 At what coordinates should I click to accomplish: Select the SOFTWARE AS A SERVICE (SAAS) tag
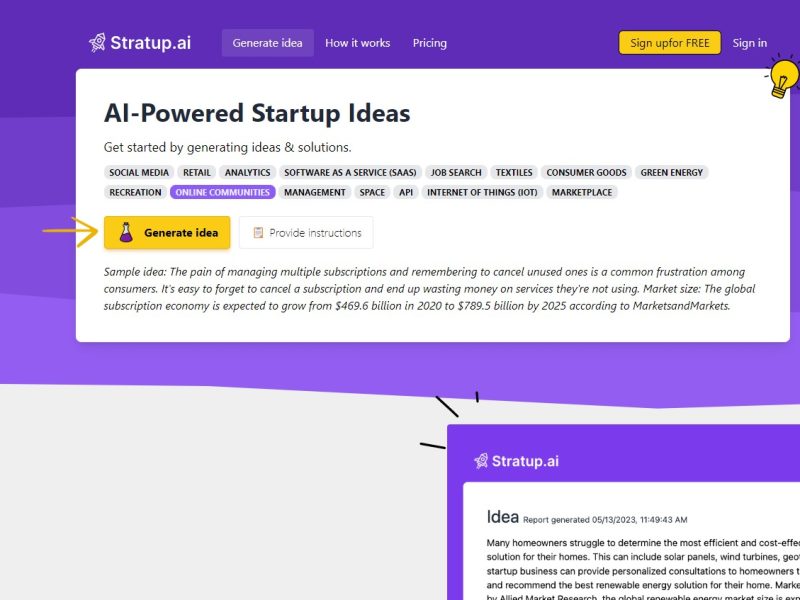point(350,172)
